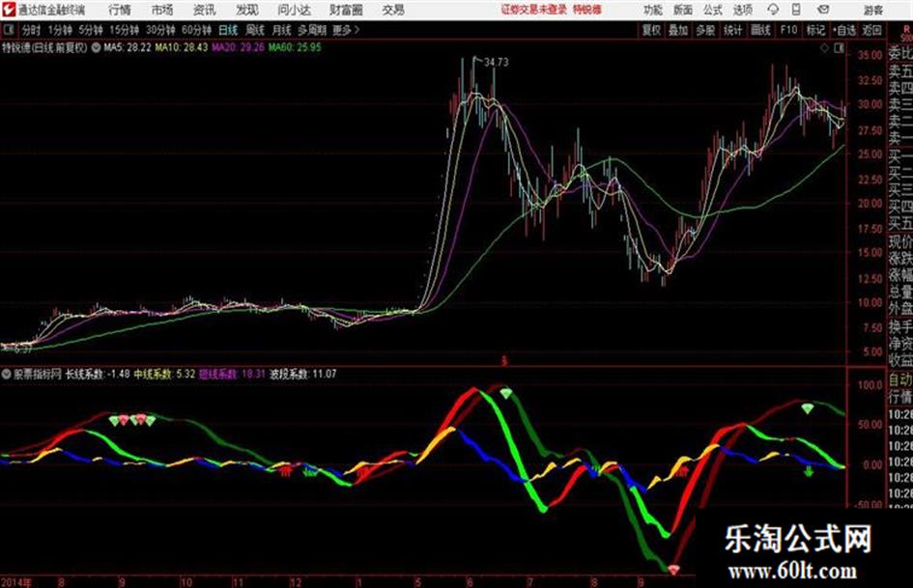
Task: Click the green diamond marker near sub-chart peak
Action: (x=506, y=394)
